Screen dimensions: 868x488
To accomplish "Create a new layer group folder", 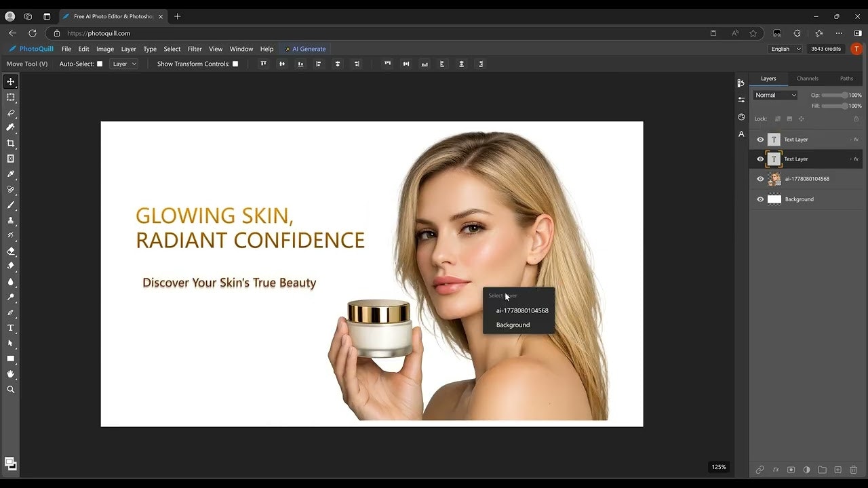I will (823, 470).
